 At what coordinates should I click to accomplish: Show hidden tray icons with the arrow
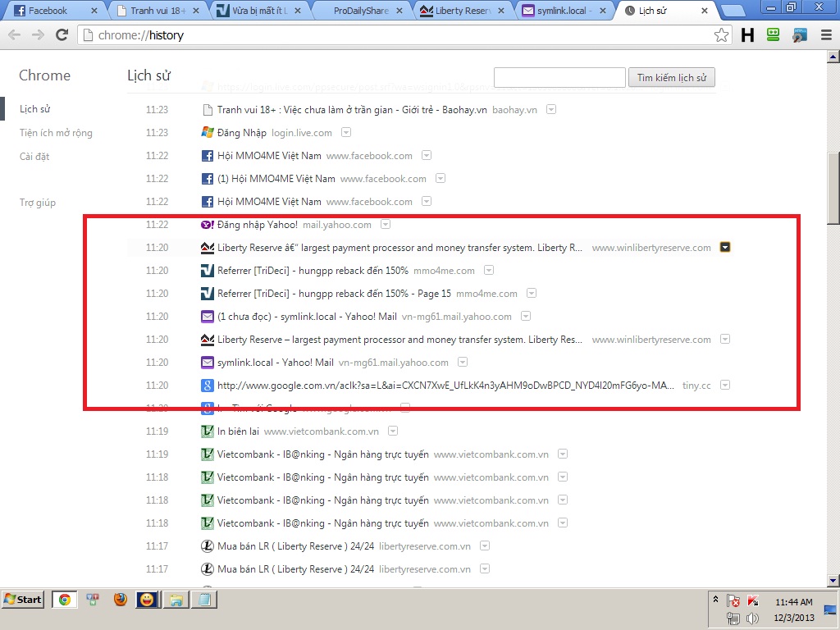[715, 600]
